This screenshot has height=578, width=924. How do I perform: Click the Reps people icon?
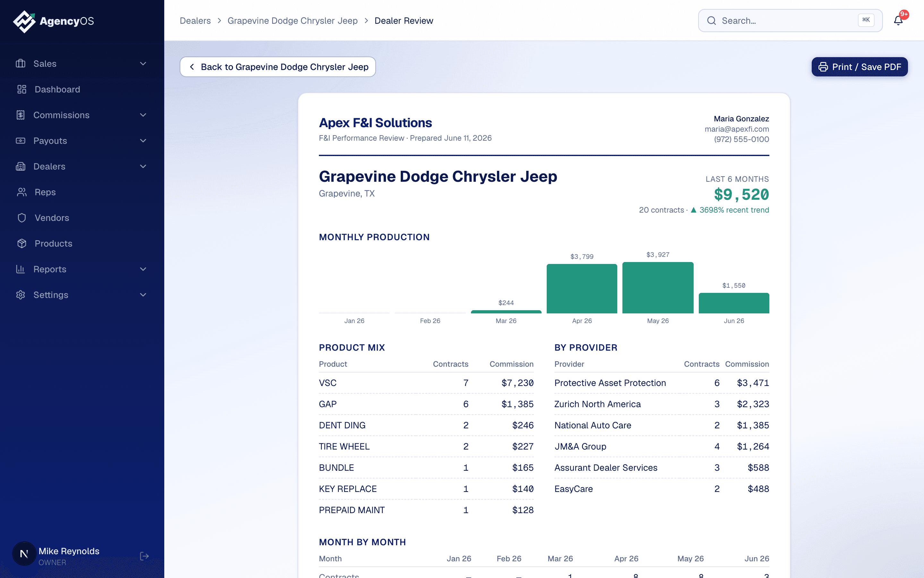[22, 192]
